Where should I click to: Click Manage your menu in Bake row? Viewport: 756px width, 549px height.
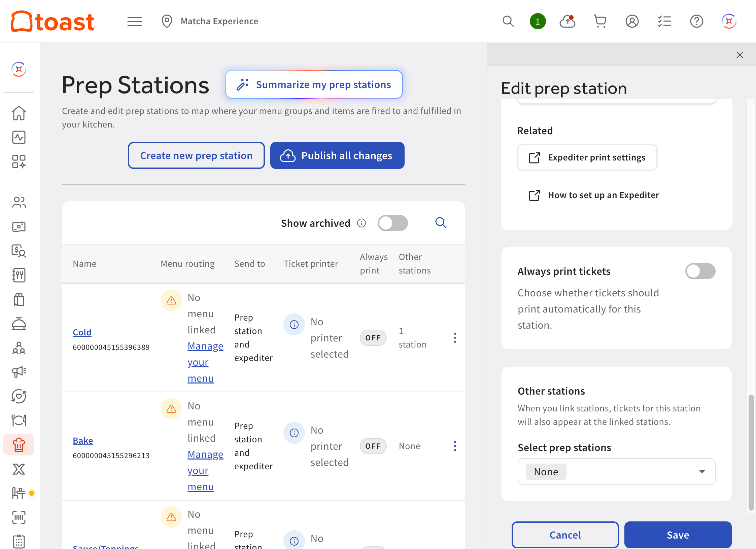(205, 471)
